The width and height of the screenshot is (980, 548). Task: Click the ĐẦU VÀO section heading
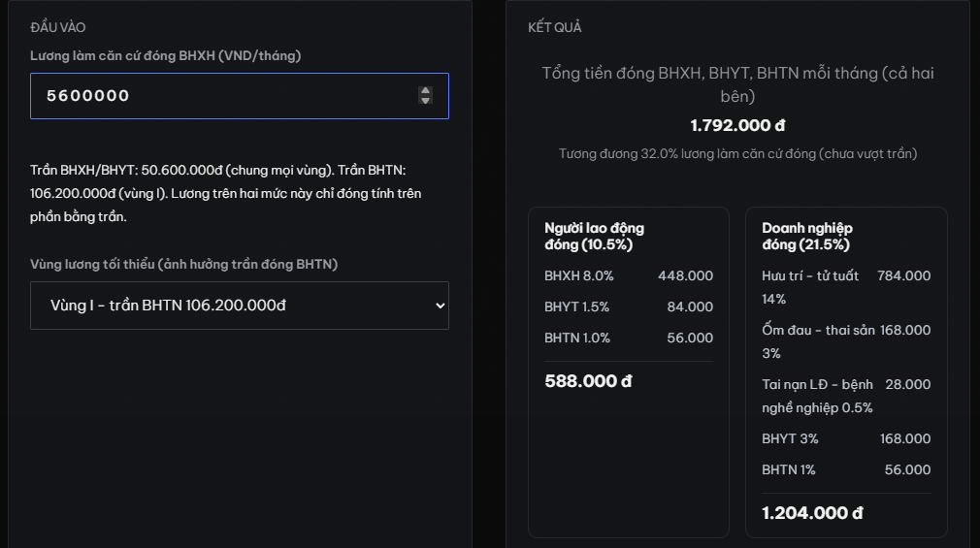click(57, 27)
